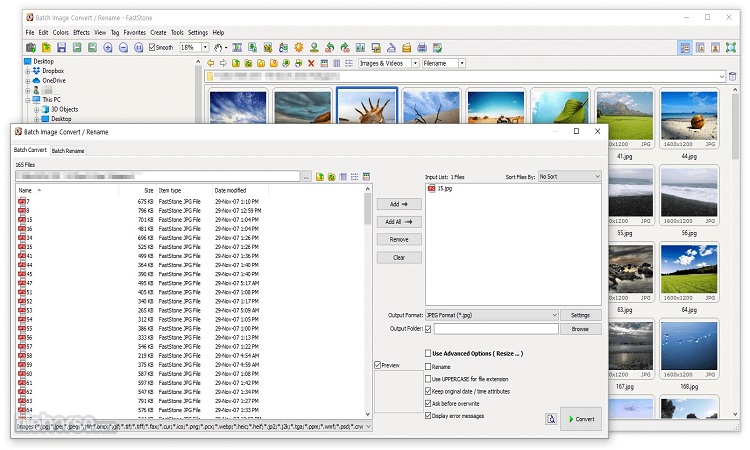Click the zoom out magnifier icon
750x450 pixels.
point(123,47)
